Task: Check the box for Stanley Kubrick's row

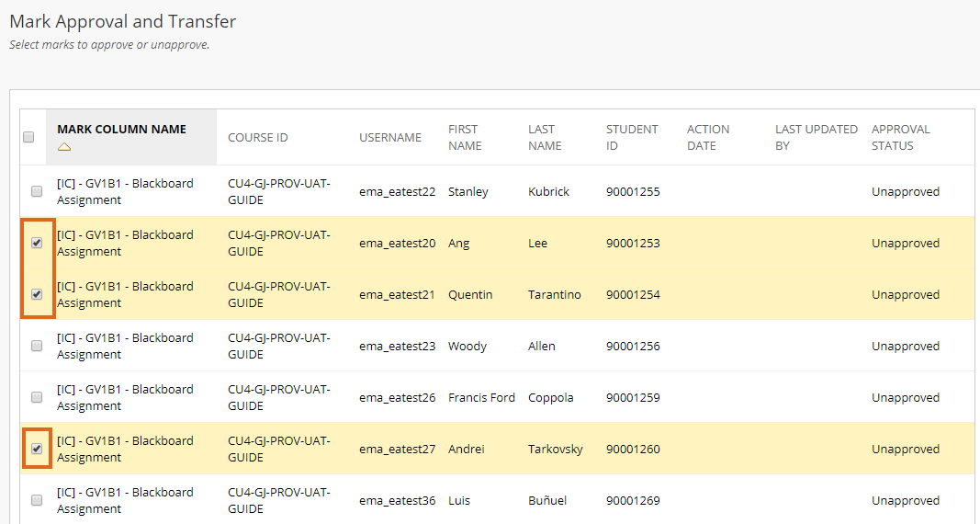Action: coord(37,191)
